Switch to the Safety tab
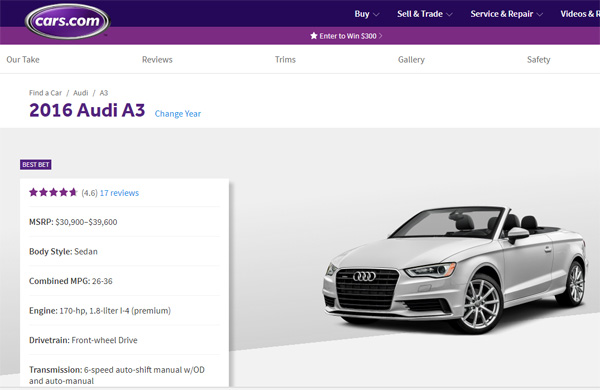Image resolution: width=600 pixels, height=390 pixels. [539, 60]
